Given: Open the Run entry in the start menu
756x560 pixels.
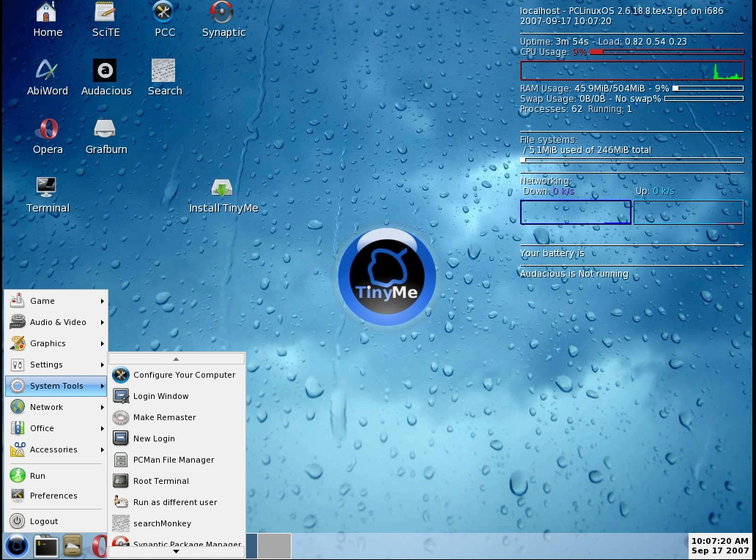Looking at the screenshot, I should [x=37, y=476].
